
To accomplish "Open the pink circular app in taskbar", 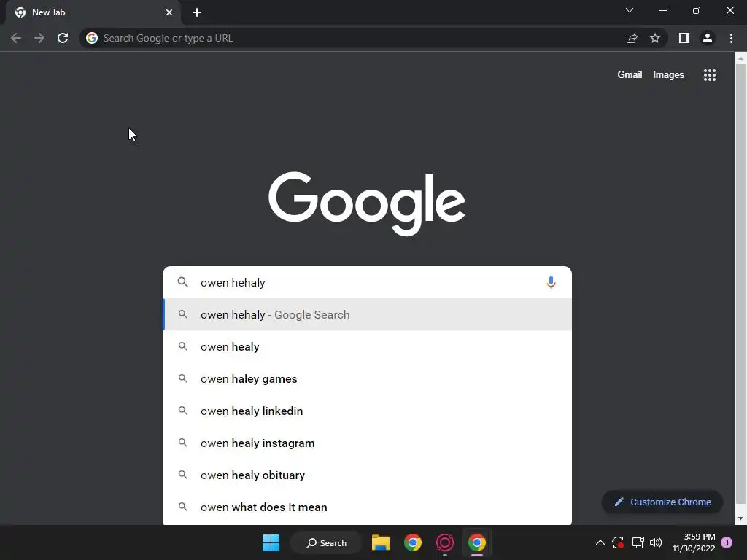I will [444, 542].
